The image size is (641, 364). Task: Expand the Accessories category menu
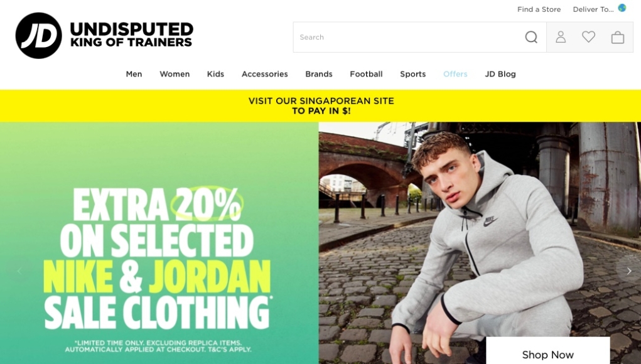(x=264, y=74)
